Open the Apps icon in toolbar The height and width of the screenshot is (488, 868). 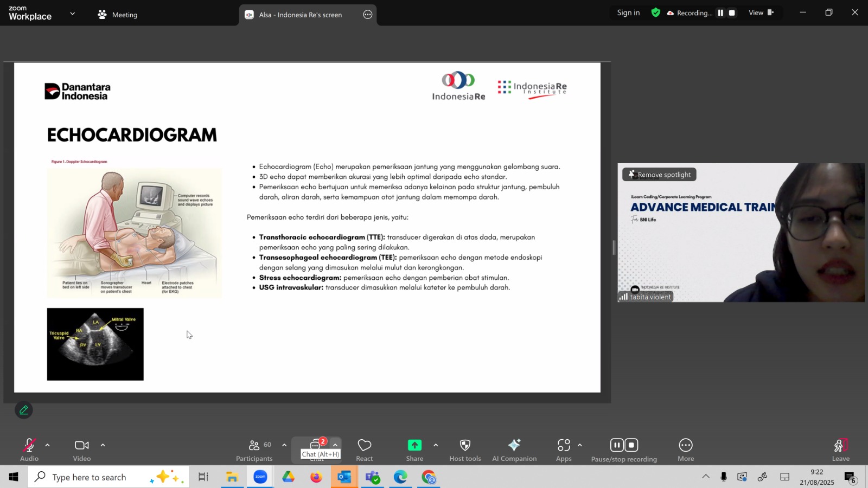[564, 446]
